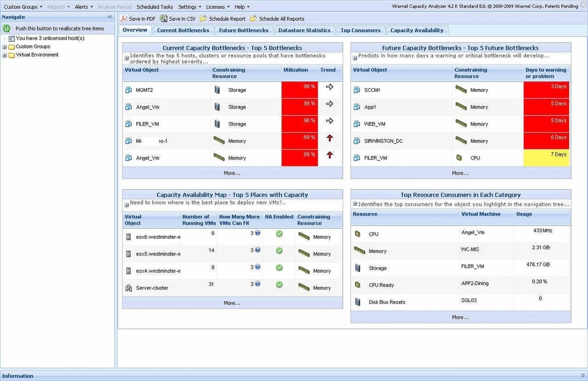
Task: Click the unlicensed hosts notice icon
Action: tap(11, 39)
